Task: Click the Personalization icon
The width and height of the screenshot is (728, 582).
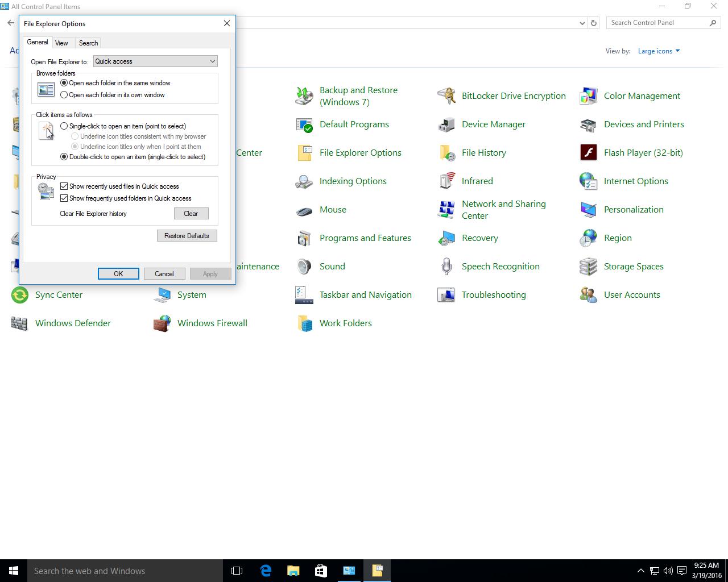Action: pyautogui.click(x=589, y=210)
